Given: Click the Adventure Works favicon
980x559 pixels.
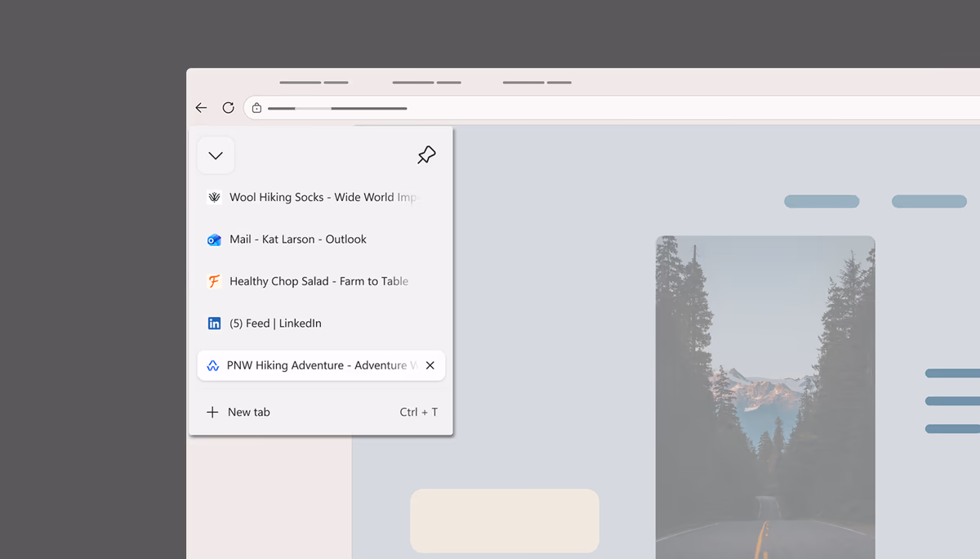Looking at the screenshot, I should coord(213,365).
